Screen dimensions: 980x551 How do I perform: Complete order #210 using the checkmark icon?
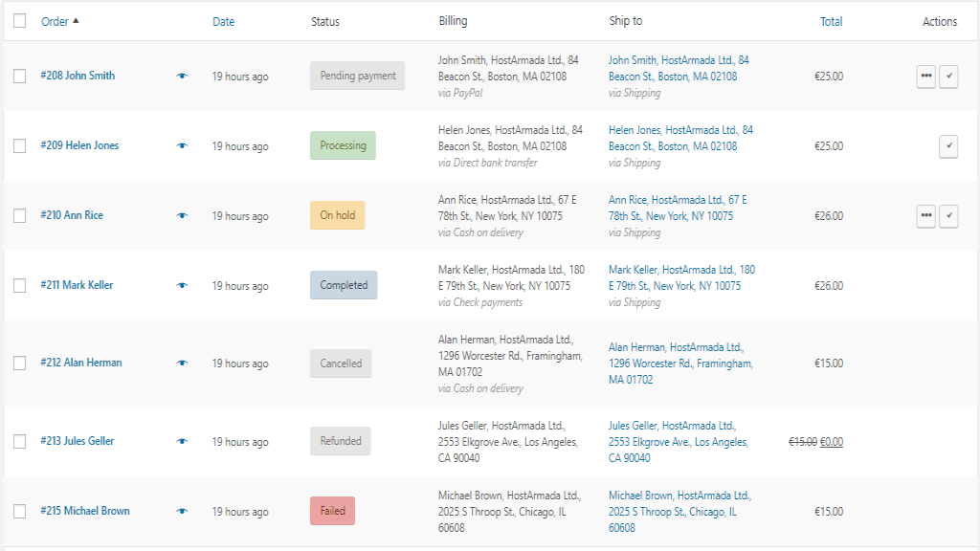click(948, 216)
